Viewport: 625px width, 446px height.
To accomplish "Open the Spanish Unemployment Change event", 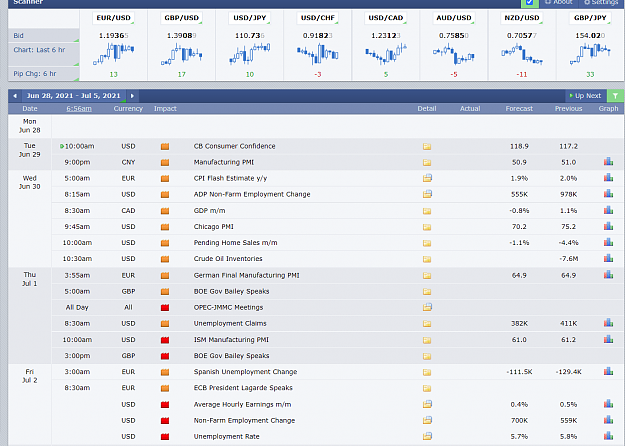I will (x=246, y=372).
